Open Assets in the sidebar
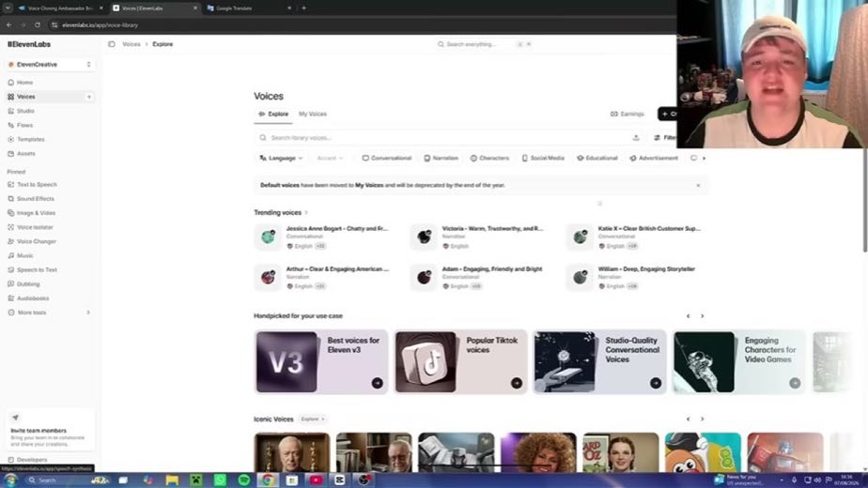The image size is (868, 488). [x=25, y=154]
